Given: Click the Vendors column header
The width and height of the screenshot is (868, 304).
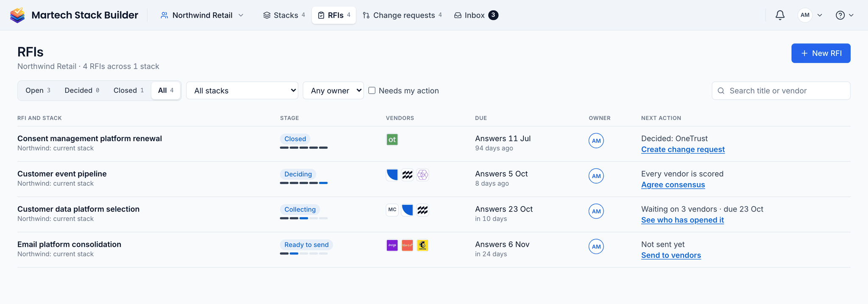Looking at the screenshot, I should tap(400, 118).
